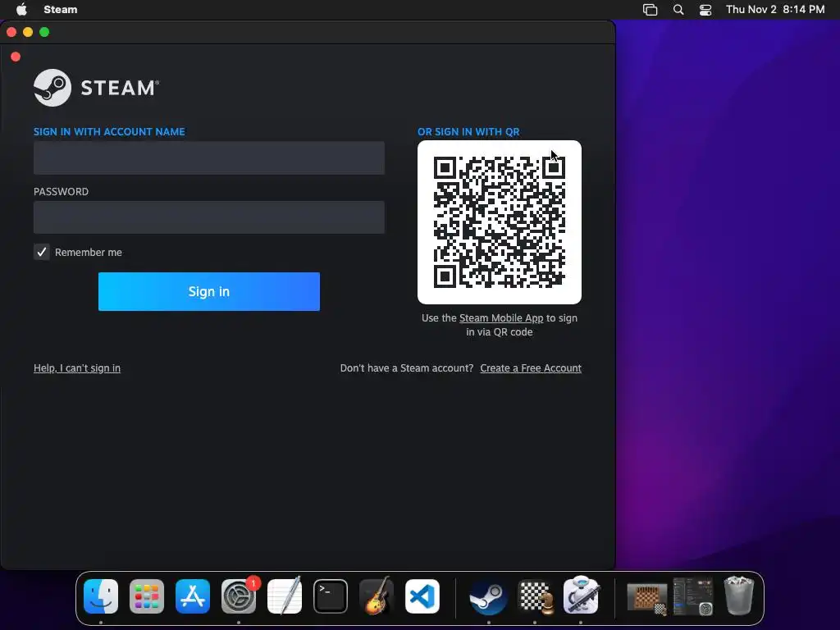Viewport: 840px width, 630px height.
Task: Open Spotlight search in the menu bar
Action: [678, 10]
